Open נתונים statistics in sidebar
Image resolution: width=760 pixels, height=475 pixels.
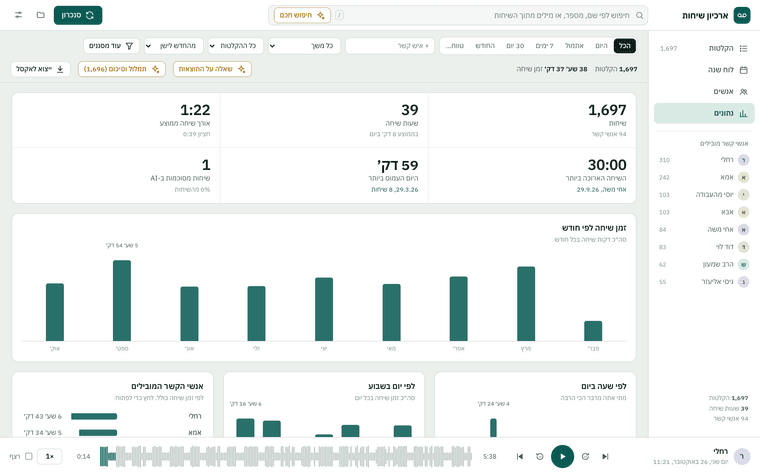click(x=704, y=113)
